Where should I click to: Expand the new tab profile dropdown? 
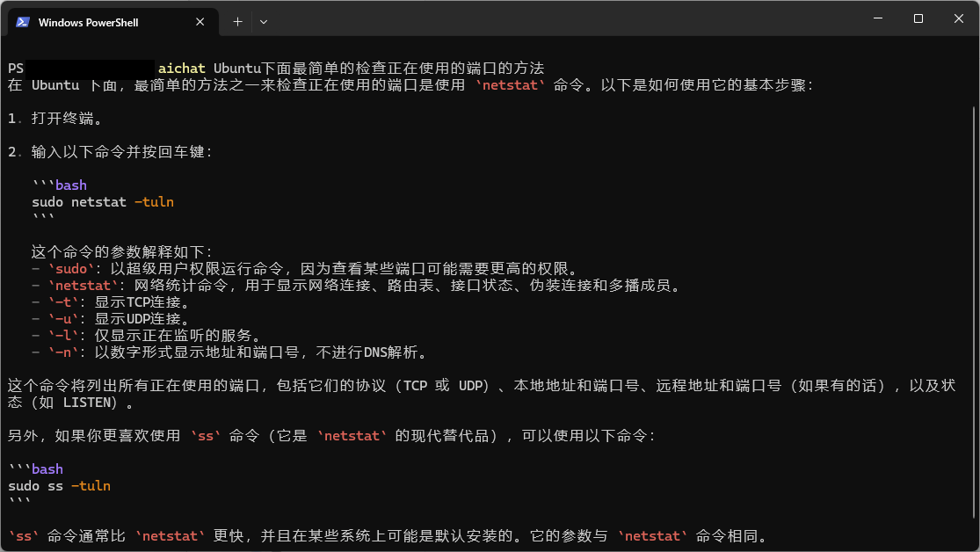click(x=264, y=22)
